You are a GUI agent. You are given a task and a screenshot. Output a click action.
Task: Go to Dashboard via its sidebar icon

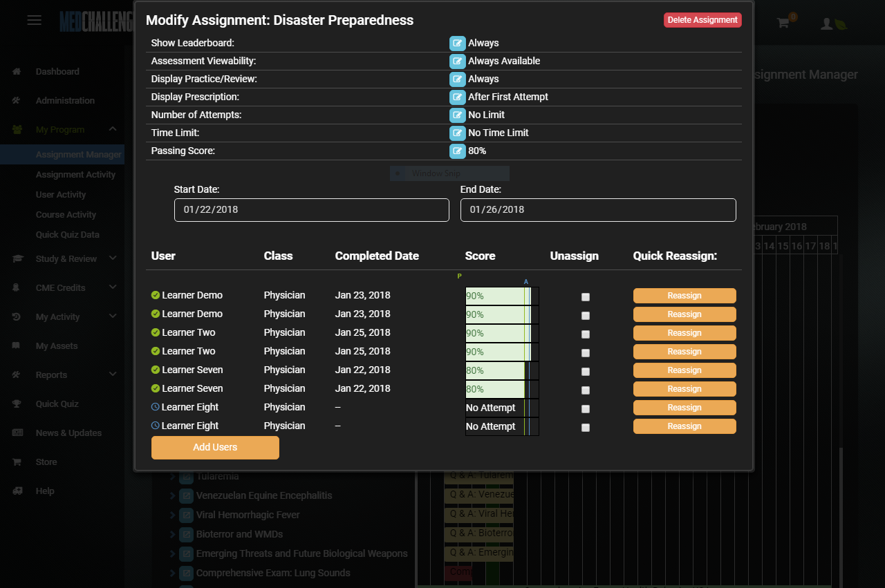click(x=17, y=71)
